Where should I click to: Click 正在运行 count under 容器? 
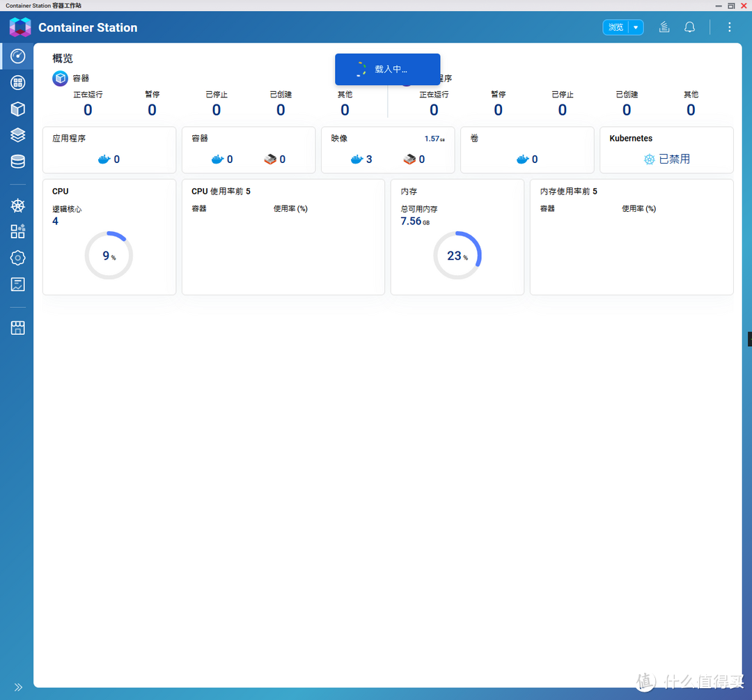[88, 110]
